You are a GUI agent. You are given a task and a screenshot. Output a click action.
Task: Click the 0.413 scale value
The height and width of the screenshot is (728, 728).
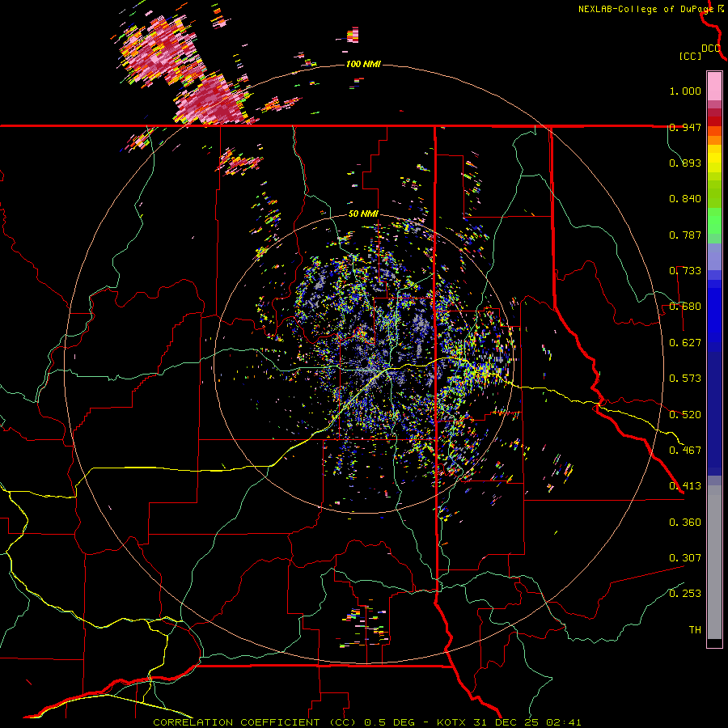[x=685, y=486]
